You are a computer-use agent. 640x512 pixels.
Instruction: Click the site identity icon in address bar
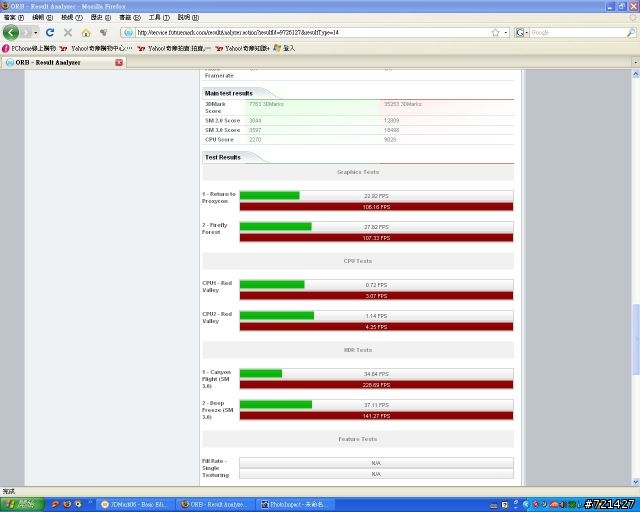[x=128, y=32]
